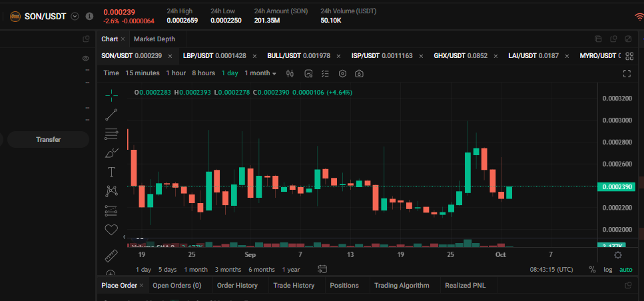Select the crosshair cursor tool
Image resolution: width=644 pixels, height=301 pixels.
pyautogui.click(x=111, y=95)
